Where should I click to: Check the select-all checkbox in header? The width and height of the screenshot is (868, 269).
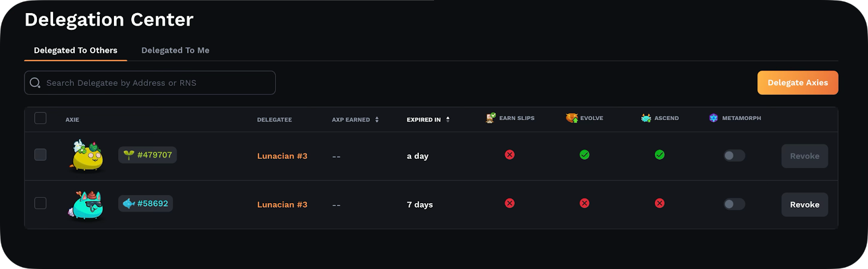[x=40, y=118]
